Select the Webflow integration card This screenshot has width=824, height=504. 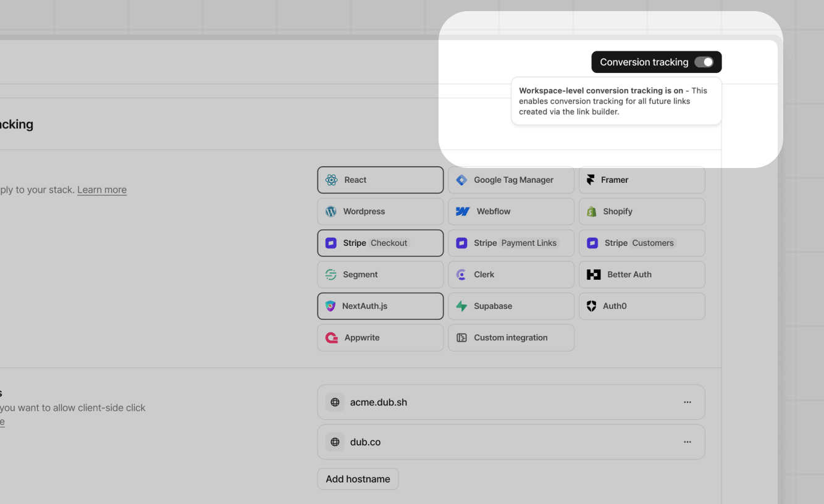click(511, 211)
